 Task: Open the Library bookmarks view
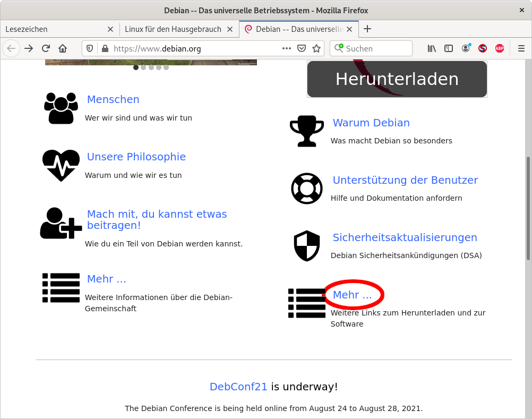click(432, 48)
